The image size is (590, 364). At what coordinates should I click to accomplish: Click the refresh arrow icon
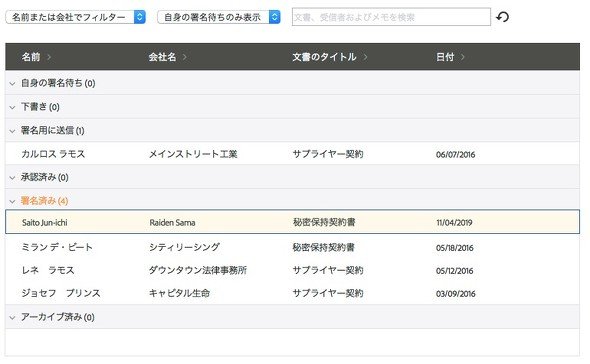tap(503, 17)
